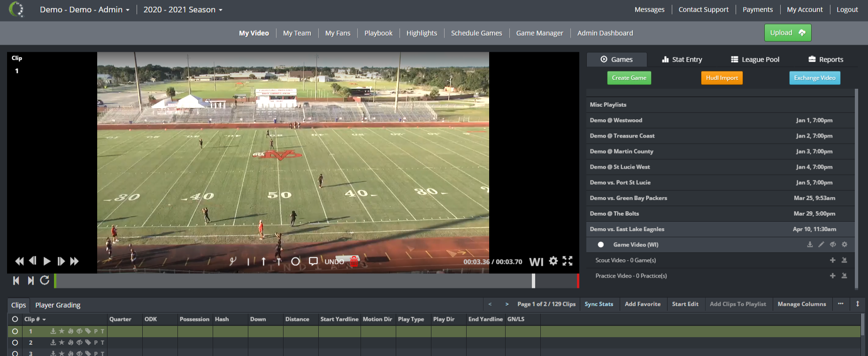The height and width of the screenshot is (356, 868).
Task: Click the loop/replay clip icon
Action: pyautogui.click(x=45, y=280)
